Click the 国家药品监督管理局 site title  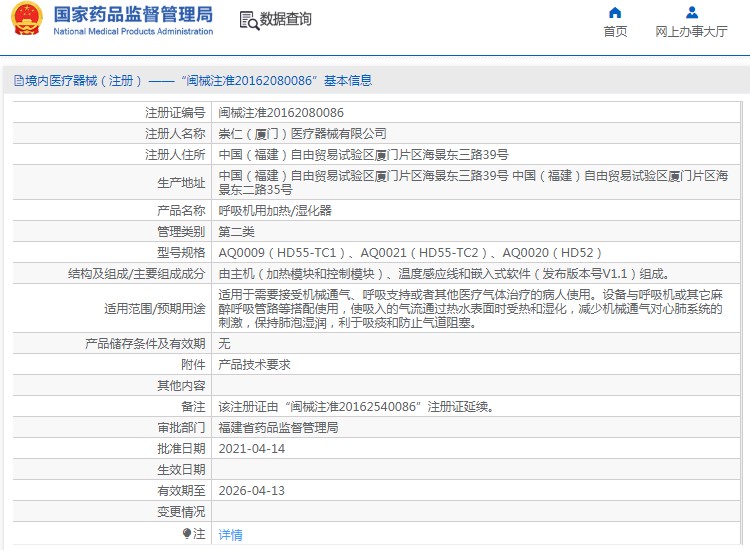tap(132, 14)
